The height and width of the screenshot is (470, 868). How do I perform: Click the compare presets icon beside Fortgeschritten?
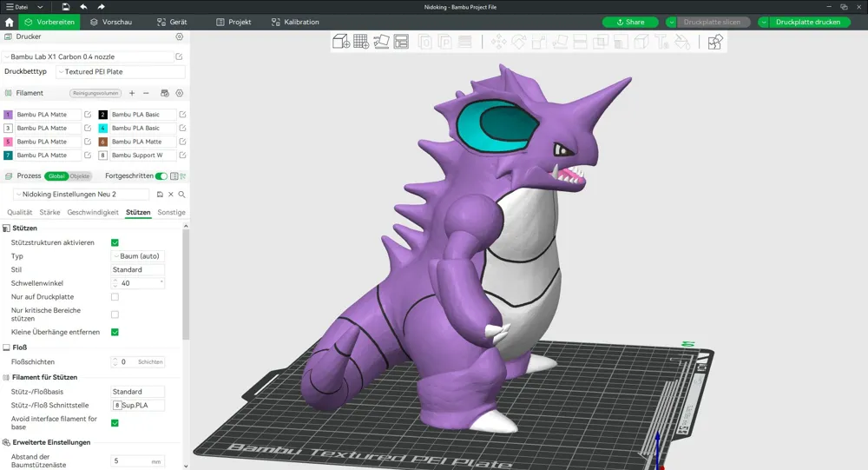[x=182, y=175]
